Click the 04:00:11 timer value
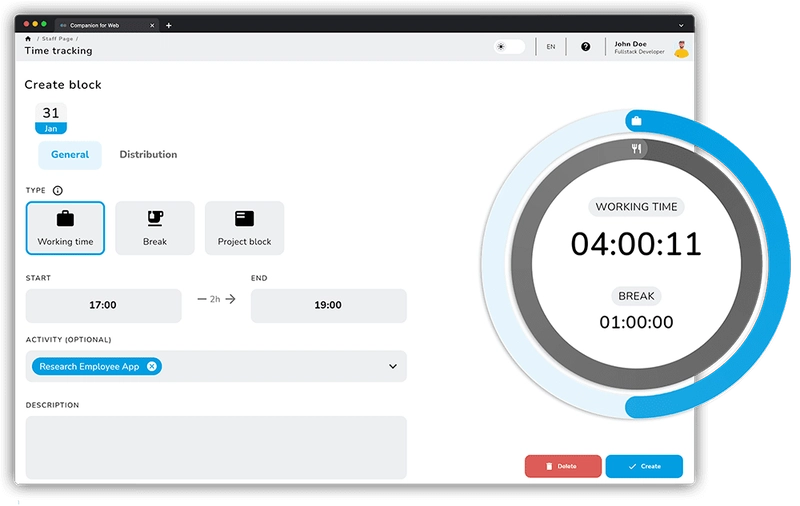Viewport: 800px width, 506px height. click(x=636, y=244)
